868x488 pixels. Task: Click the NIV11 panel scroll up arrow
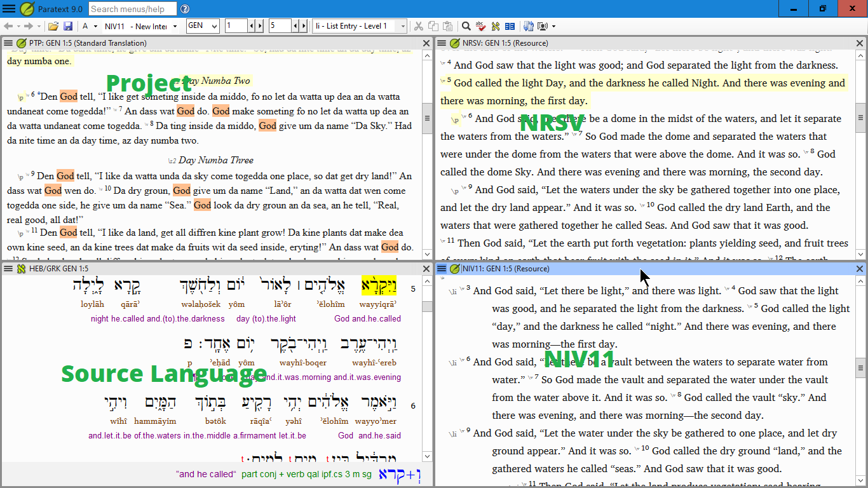pos(860,281)
